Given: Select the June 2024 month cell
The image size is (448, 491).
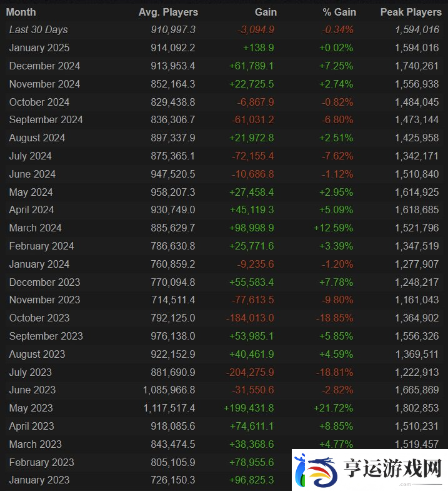Looking at the screenshot, I should tap(32, 175).
